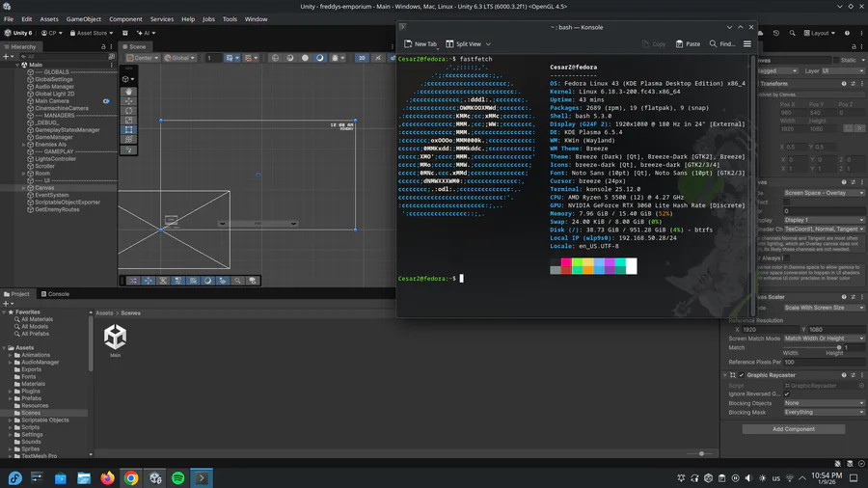868x488 pixels.
Task: Open Firefox from taskbar
Action: (107, 478)
